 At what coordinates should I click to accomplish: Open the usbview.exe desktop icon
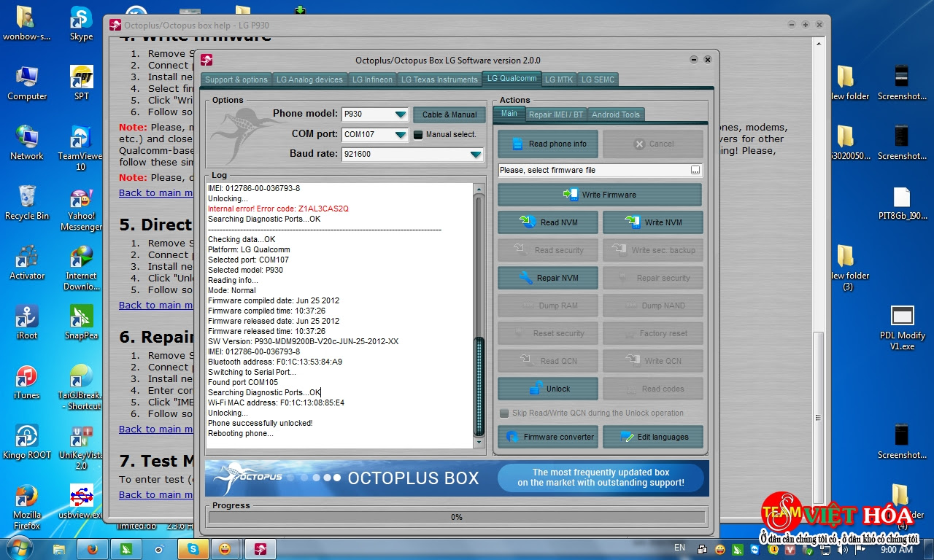(81, 502)
